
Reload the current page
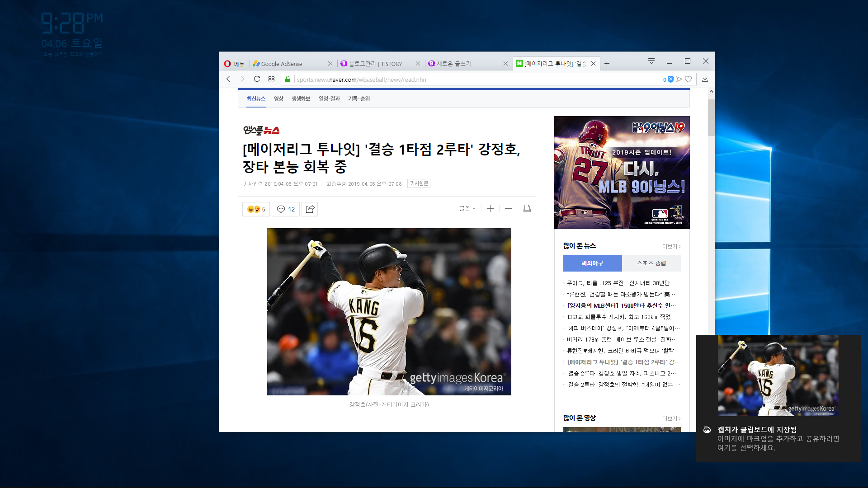257,79
